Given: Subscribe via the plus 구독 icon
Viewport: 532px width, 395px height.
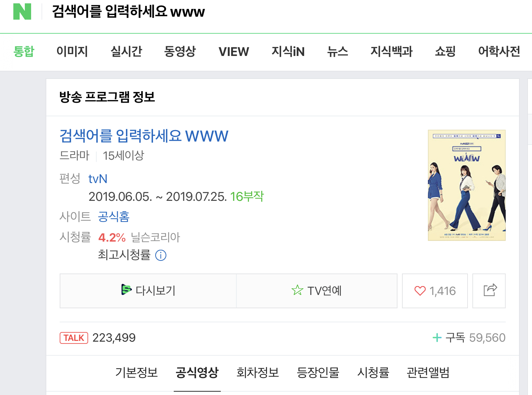Looking at the screenshot, I should click(x=437, y=338).
